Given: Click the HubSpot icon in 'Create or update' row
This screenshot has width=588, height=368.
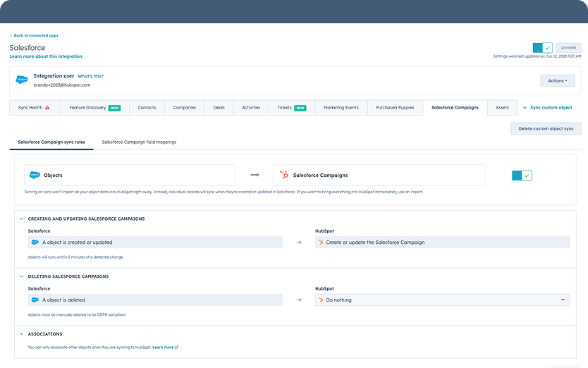Looking at the screenshot, I should 321,243.
